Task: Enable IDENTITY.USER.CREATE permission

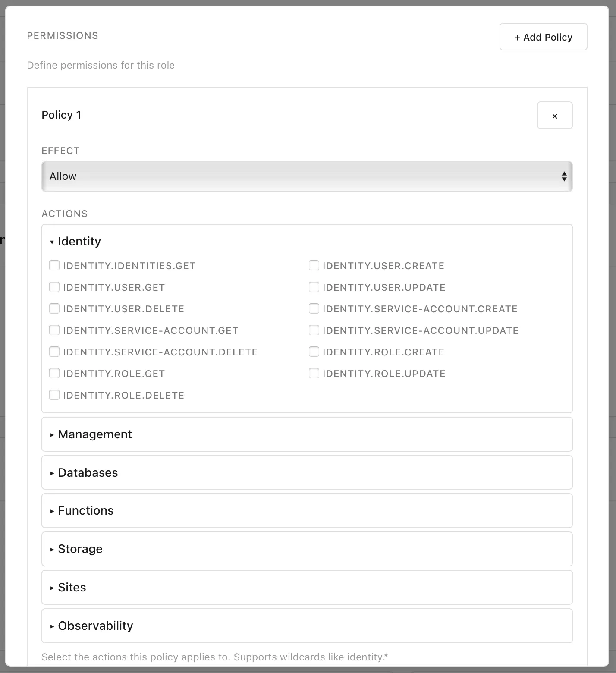Action: click(314, 265)
